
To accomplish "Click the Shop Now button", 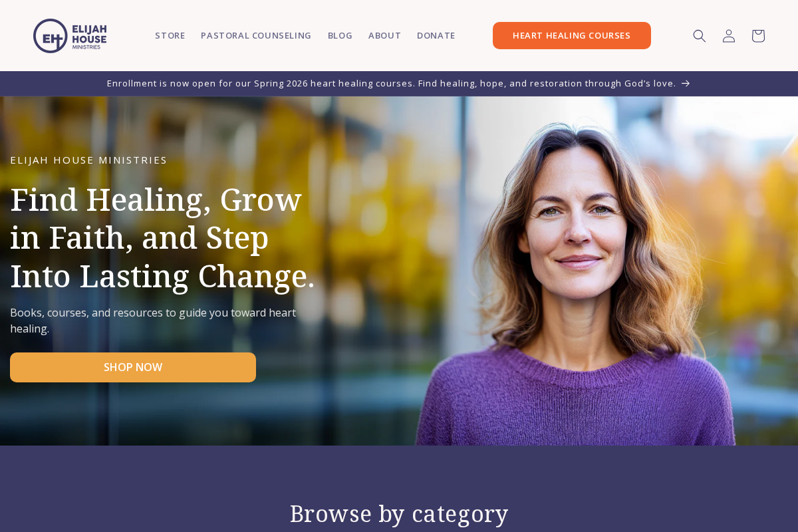I will (x=133, y=367).
